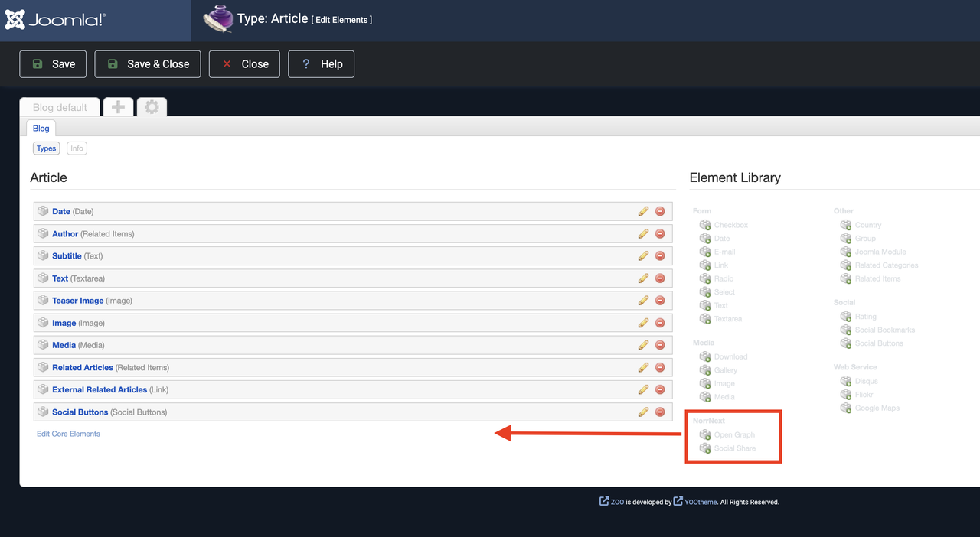The image size is (980, 537).
Task: Add Social Share element from NorrNext
Action: [x=727, y=448]
